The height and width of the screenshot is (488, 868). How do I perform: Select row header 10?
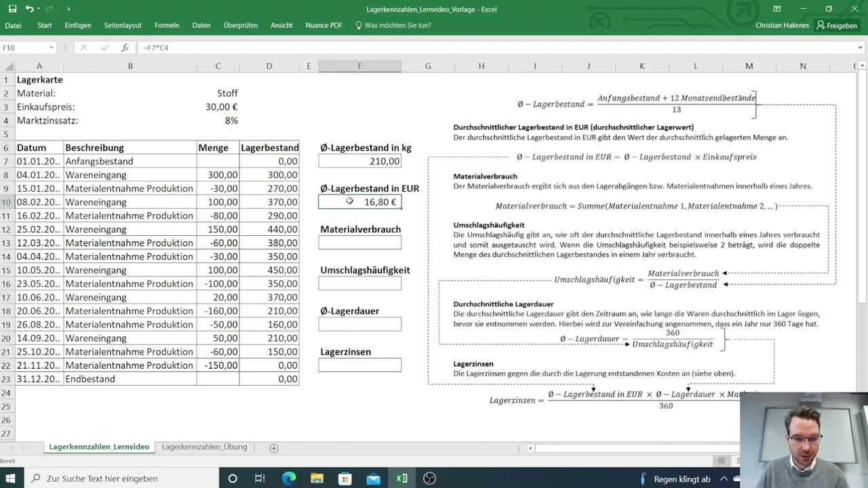(7, 202)
